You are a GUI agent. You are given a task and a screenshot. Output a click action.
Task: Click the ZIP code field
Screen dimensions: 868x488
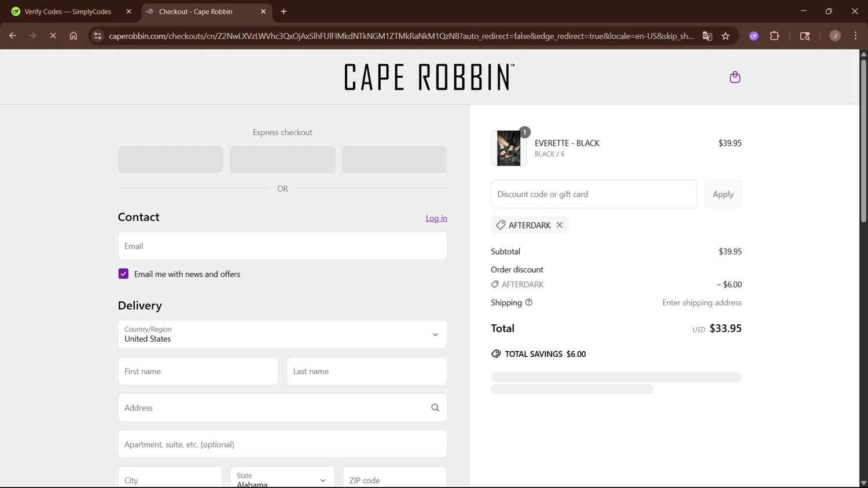coord(395,478)
